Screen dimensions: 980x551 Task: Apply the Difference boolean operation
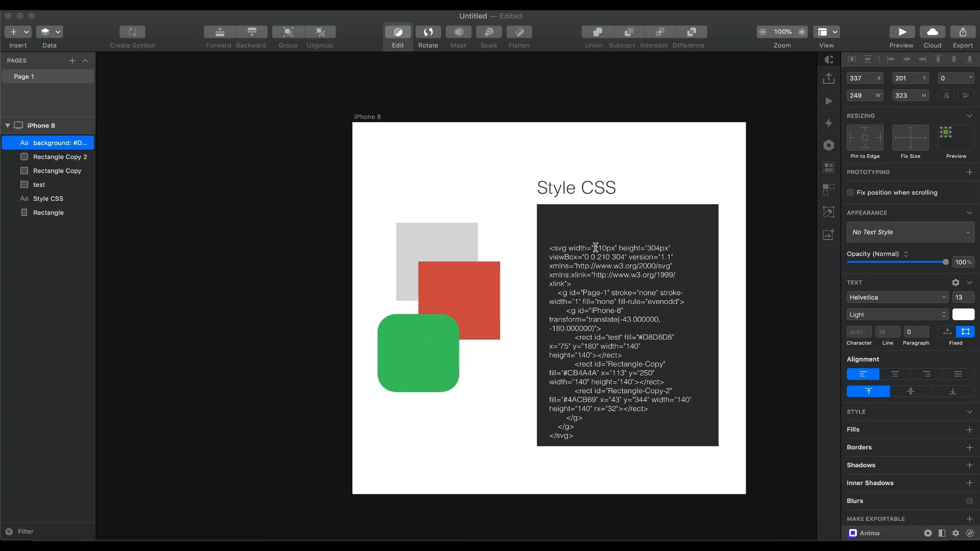[x=691, y=32]
